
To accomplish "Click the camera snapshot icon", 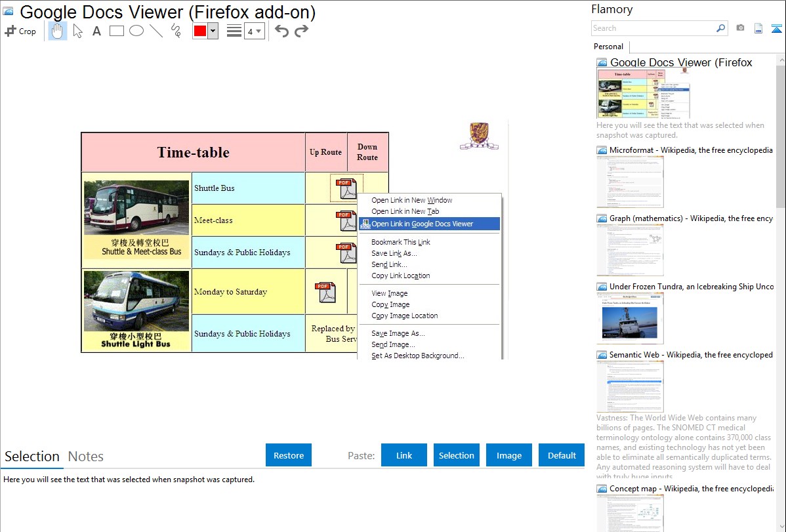I will 740,28.
